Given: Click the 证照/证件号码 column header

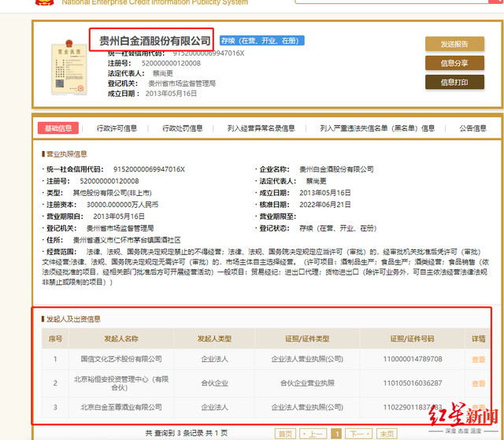Looking at the screenshot, I should pyautogui.click(x=413, y=338).
